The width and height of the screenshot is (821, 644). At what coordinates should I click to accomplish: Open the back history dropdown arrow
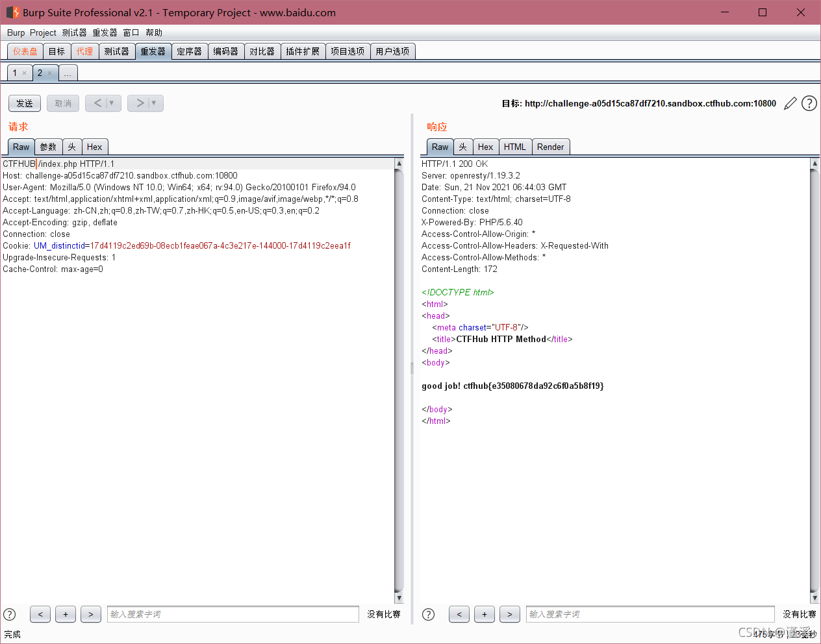click(x=112, y=103)
